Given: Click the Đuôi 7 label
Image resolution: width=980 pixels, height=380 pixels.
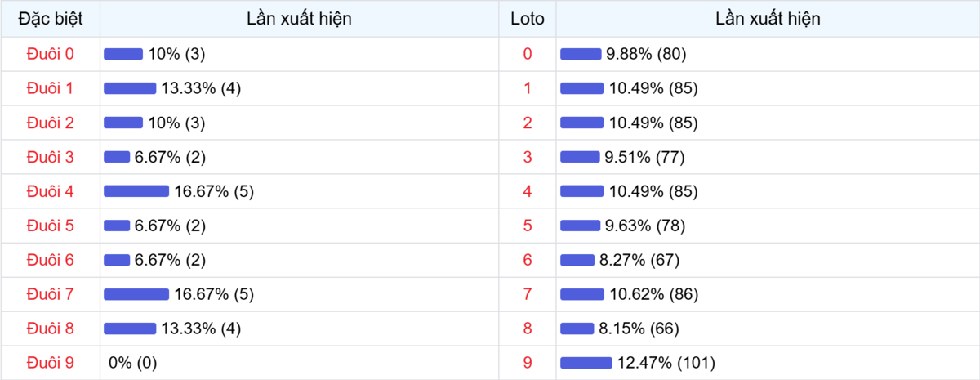Looking at the screenshot, I should pyautogui.click(x=50, y=294).
